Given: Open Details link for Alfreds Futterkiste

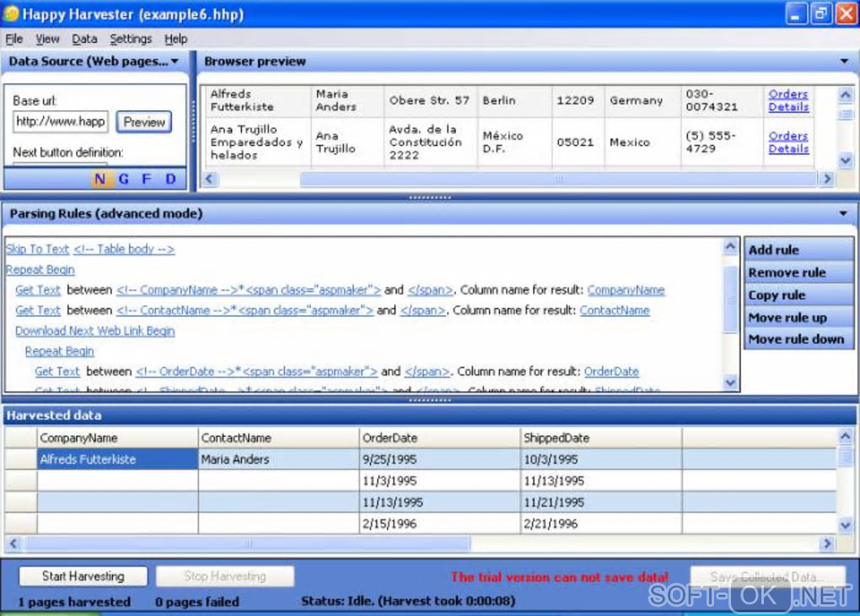Looking at the screenshot, I should click(788, 107).
